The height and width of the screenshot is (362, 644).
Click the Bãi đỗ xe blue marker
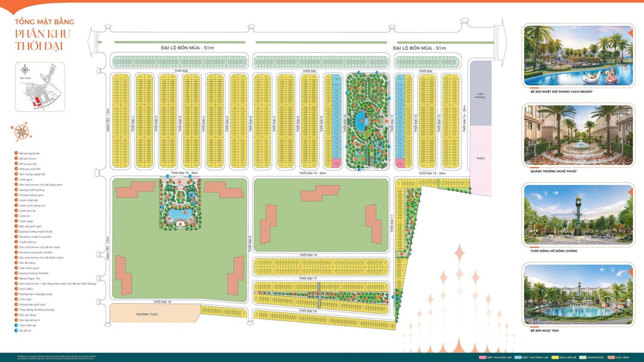tap(16, 330)
